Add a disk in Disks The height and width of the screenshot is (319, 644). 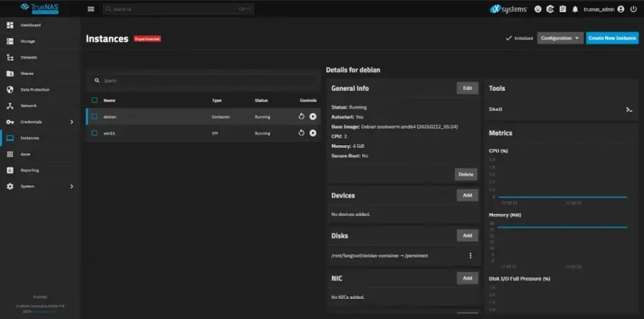click(x=467, y=235)
